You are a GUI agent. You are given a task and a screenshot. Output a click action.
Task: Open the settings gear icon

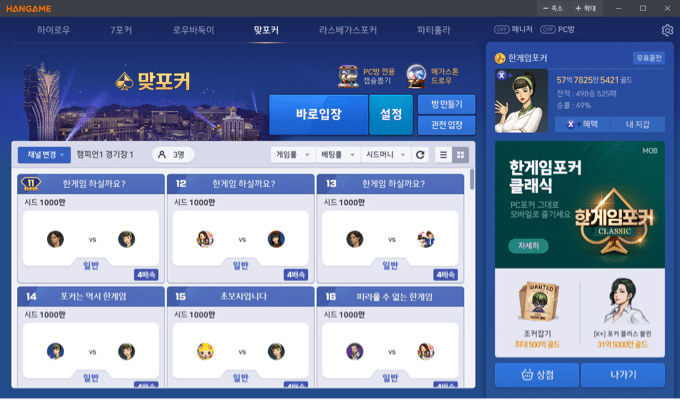pos(667,30)
